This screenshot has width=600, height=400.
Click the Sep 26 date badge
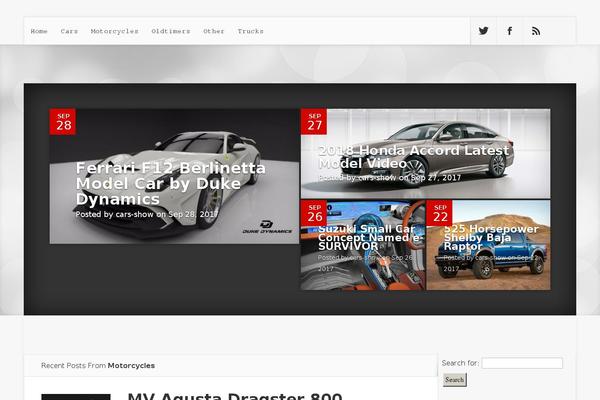[x=314, y=213]
